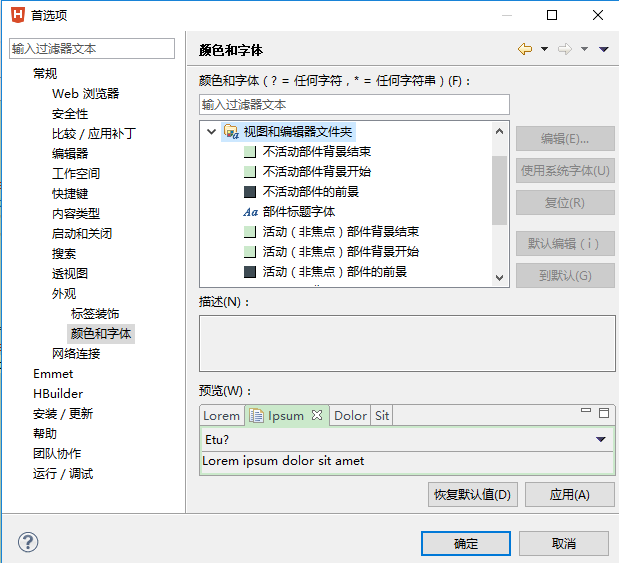Select 活动（非焦点）部件背景开始 entry

coord(341,252)
